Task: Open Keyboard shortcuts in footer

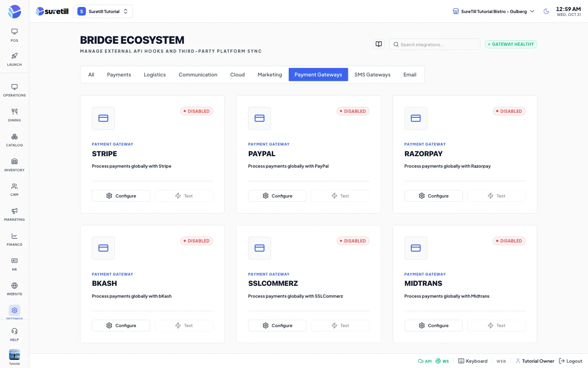Action: click(473, 361)
